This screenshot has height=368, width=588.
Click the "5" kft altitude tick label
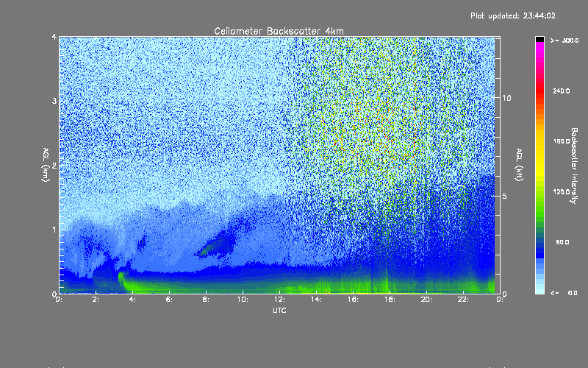click(x=505, y=196)
